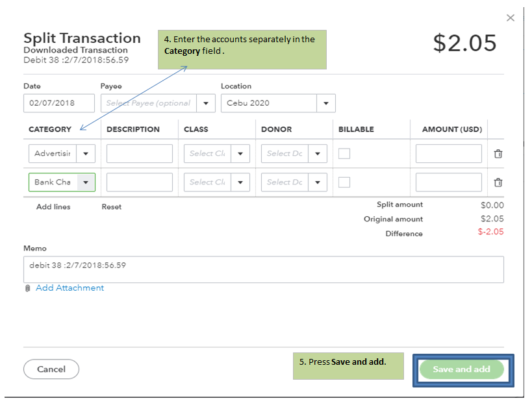Expand the second row Donor dropdown
The height and width of the screenshot is (405, 532).
pos(318,182)
